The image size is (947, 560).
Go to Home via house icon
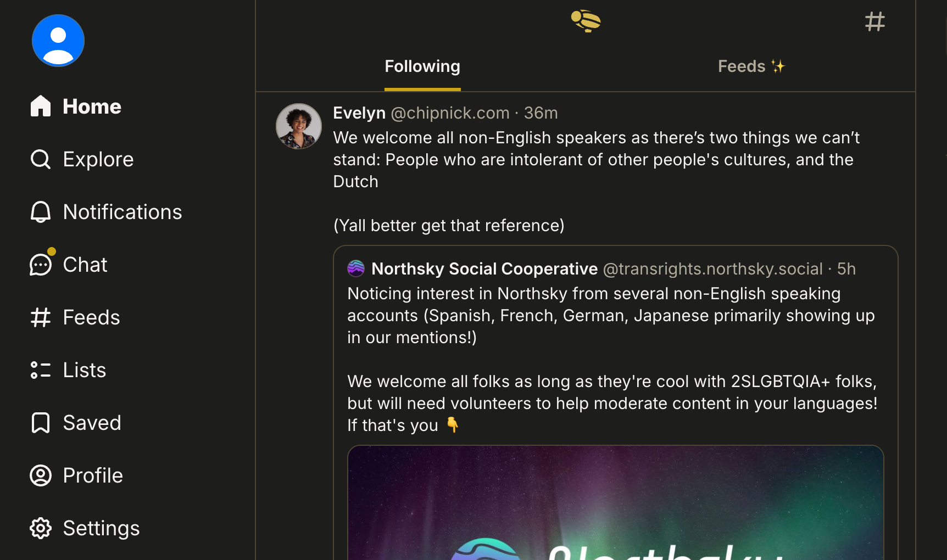(41, 106)
